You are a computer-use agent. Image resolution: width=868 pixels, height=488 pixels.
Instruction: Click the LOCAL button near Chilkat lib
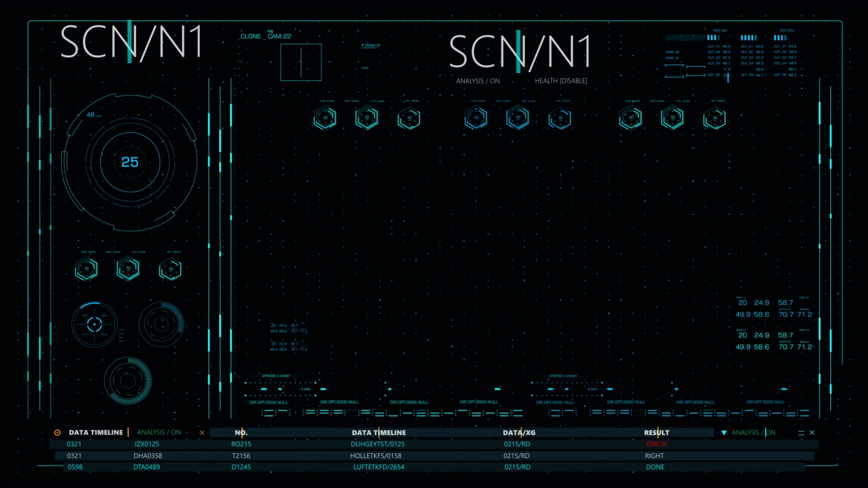[x=364, y=67]
